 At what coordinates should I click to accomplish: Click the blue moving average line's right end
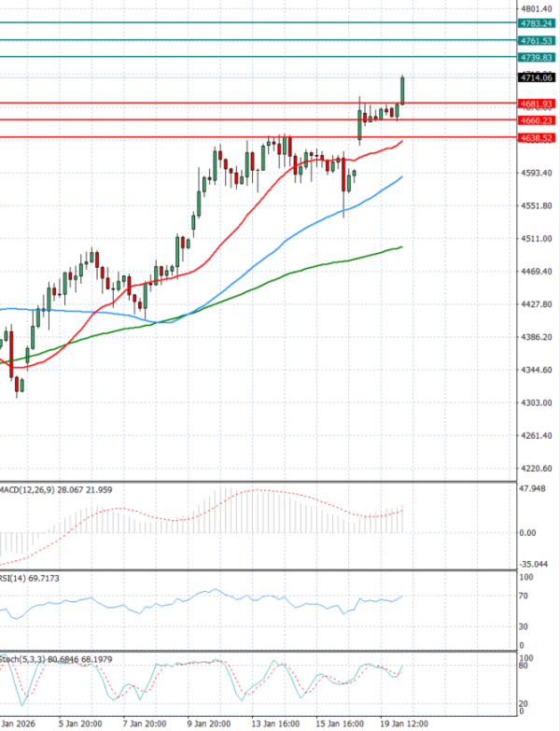(x=401, y=177)
